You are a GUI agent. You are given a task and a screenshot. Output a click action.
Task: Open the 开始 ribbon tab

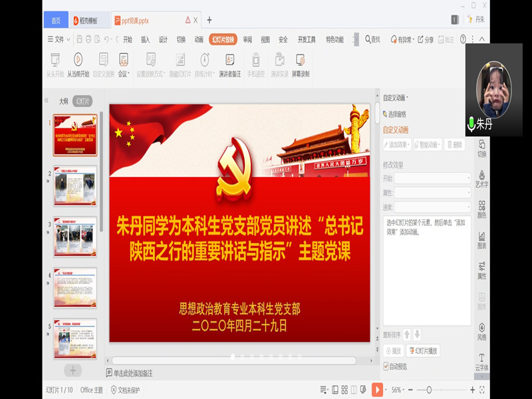point(128,39)
